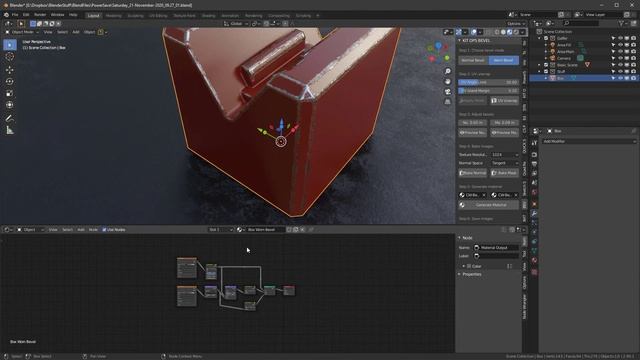
Task: Open the Edit menu
Action: (26, 15)
